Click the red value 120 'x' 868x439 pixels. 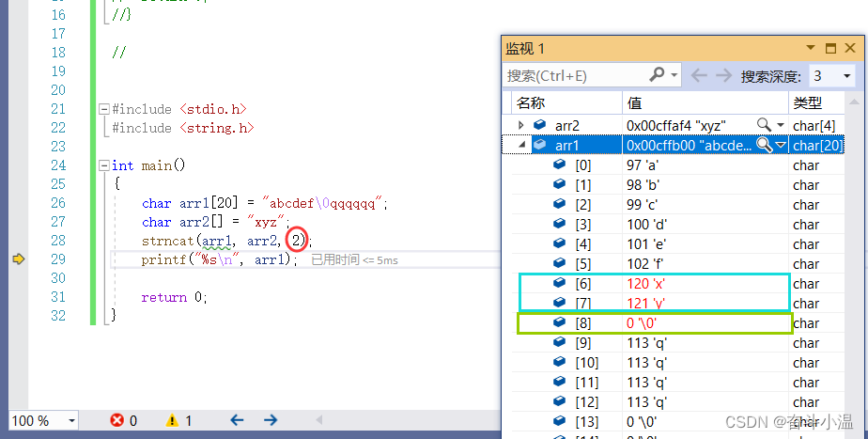tap(645, 284)
